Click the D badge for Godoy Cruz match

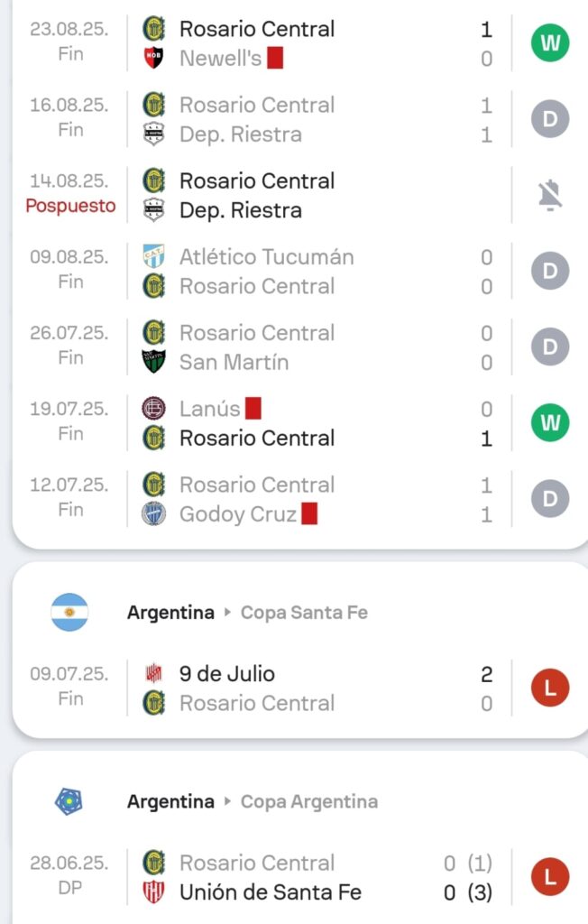point(549,498)
